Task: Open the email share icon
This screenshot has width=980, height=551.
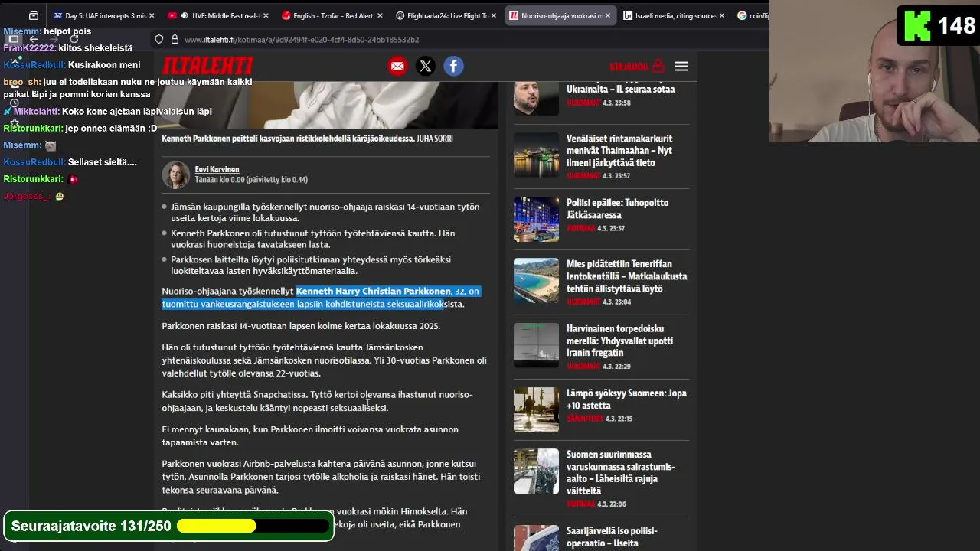Action: (x=397, y=66)
